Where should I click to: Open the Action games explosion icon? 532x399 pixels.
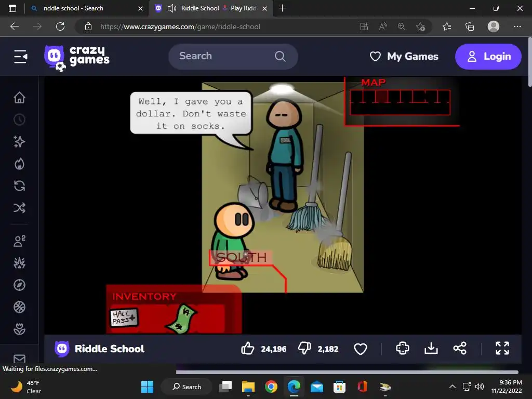click(19, 263)
